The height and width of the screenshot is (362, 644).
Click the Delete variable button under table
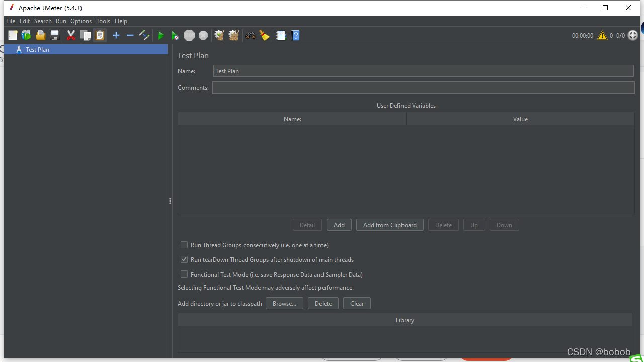(x=443, y=225)
